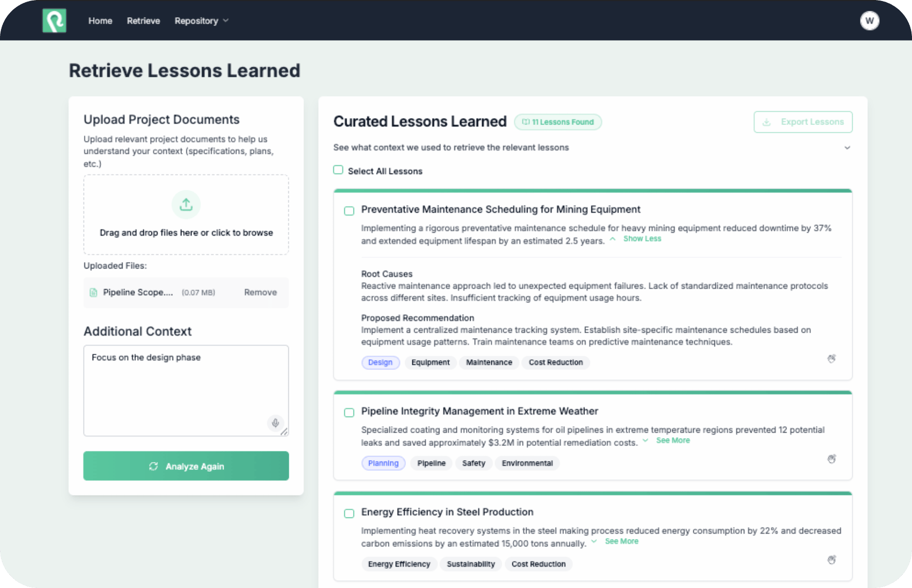Expand Pipeline Integrity lesson with See More
Viewport: 912px width, 588px height.
coord(673,441)
